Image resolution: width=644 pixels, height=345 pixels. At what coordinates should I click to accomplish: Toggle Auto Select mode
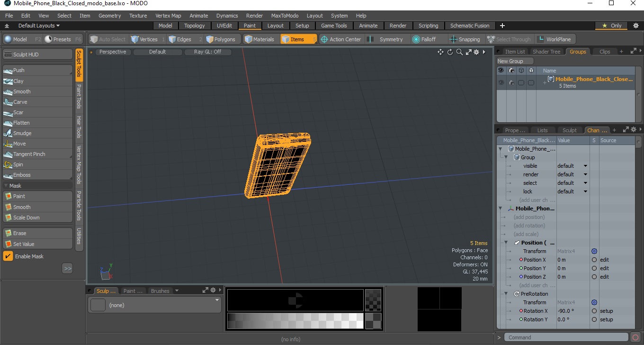(108, 39)
